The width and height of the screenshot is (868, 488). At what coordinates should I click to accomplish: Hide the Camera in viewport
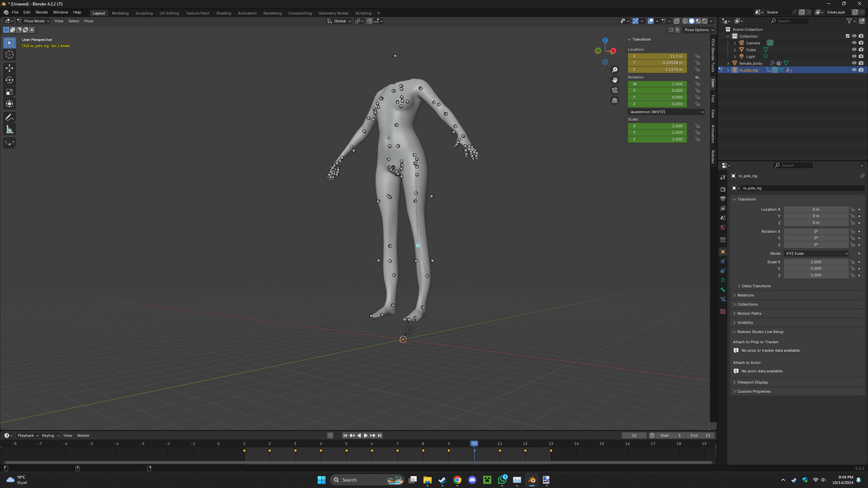point(854,43)
